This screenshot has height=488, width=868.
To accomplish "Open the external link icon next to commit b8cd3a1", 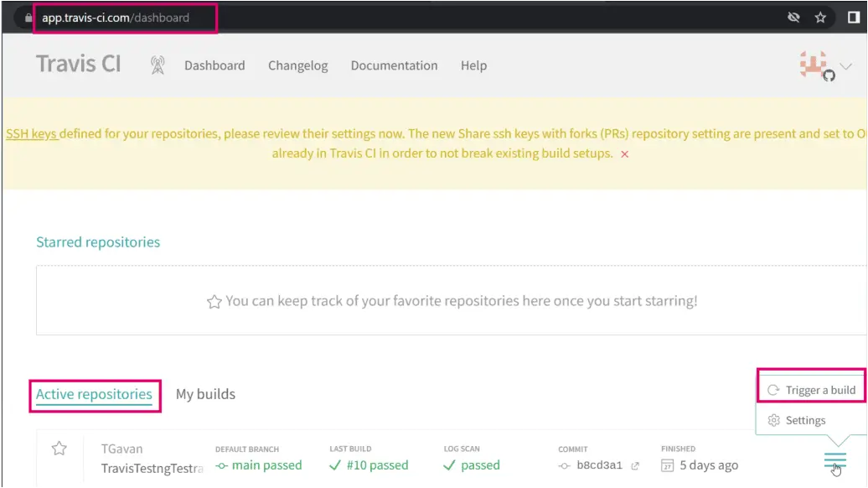I will tap(635, 466).
